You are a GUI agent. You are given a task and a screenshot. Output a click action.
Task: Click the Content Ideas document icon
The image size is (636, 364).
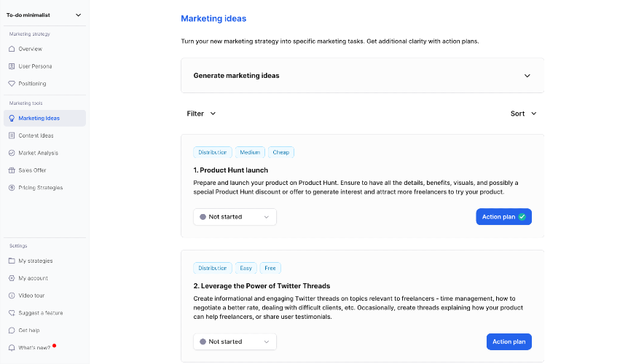[12, 135]
